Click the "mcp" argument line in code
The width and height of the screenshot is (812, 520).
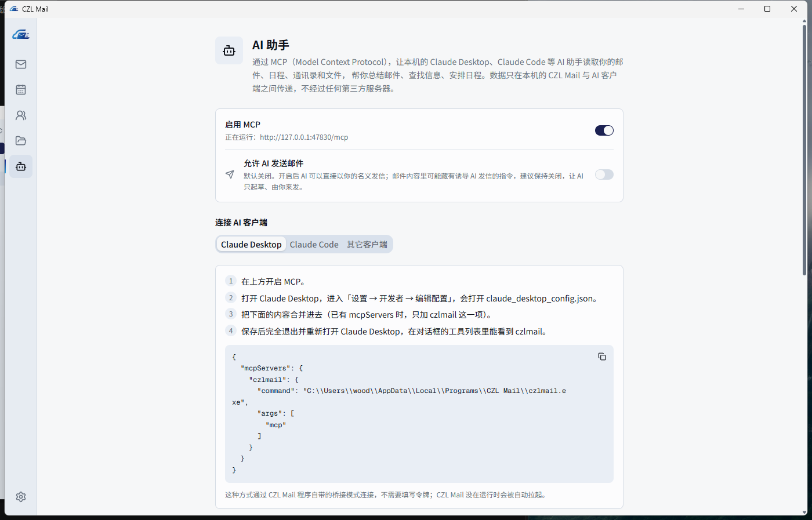(275, 425)
